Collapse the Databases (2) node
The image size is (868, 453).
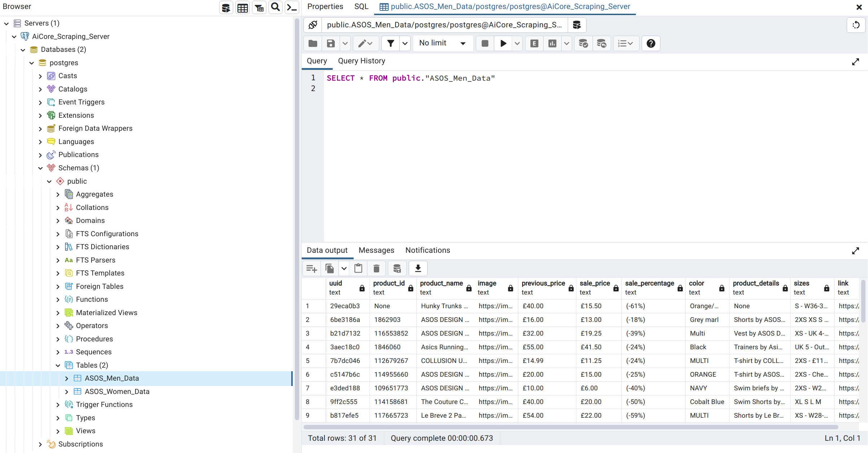pos(23,50)
